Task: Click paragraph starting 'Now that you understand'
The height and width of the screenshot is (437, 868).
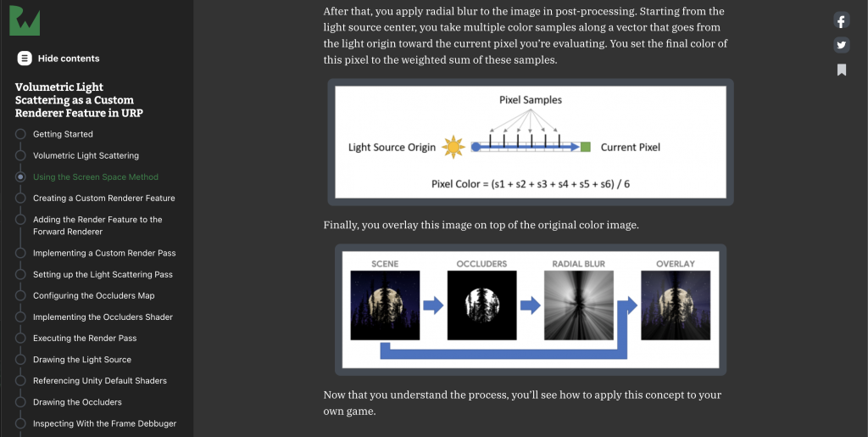Action: 522,403
